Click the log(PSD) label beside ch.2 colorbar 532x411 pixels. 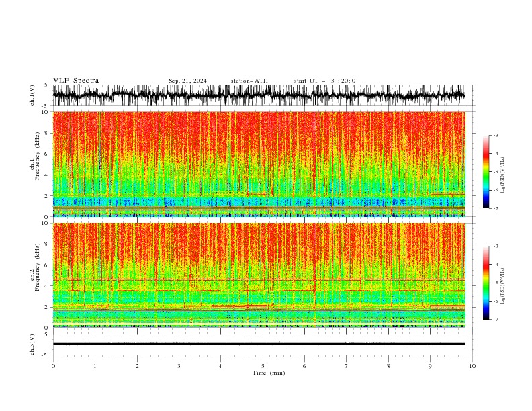[502, 285]
